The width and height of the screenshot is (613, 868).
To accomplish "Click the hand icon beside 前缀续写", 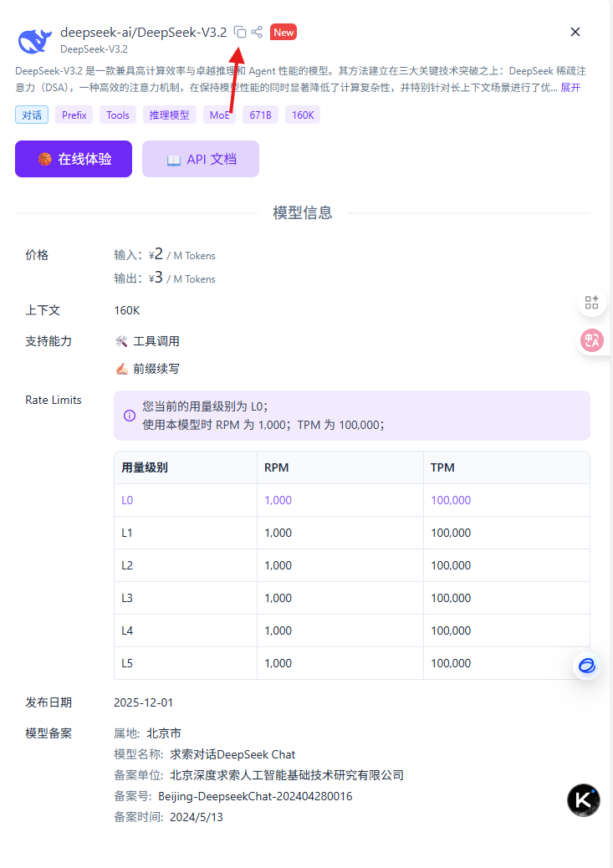I will pos(122,368).
